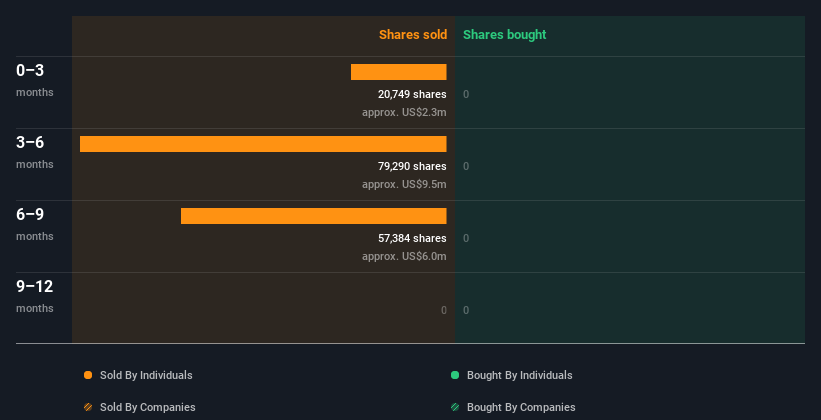Click the 57,384 shares value
Viewport: 821px width, 420px height.
point(405,238)
